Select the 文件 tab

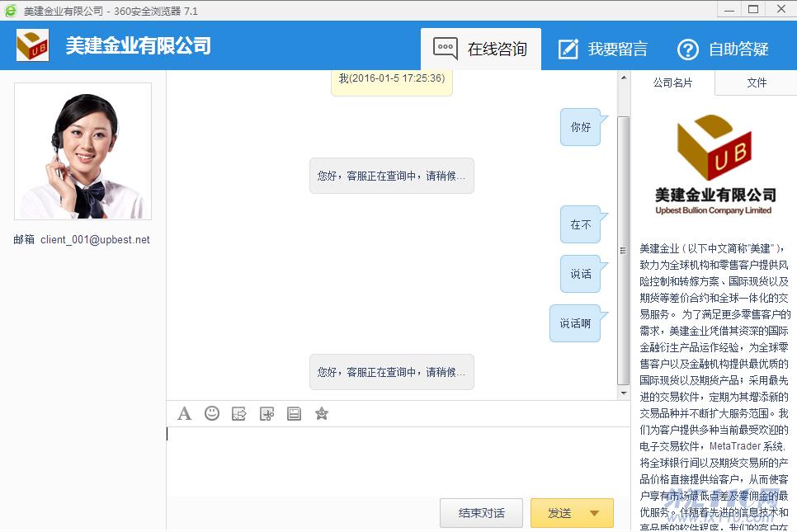(757, 82)
